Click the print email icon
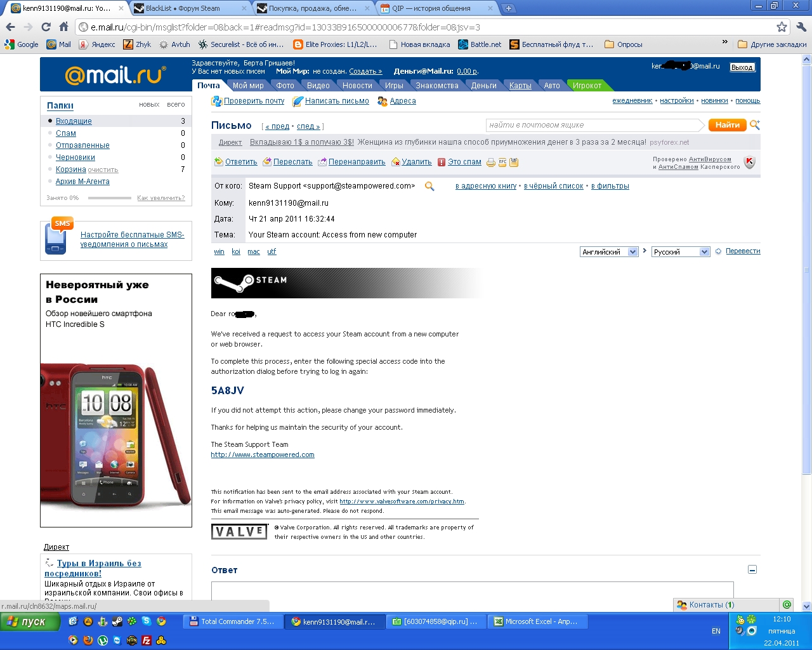 point(491,162)
